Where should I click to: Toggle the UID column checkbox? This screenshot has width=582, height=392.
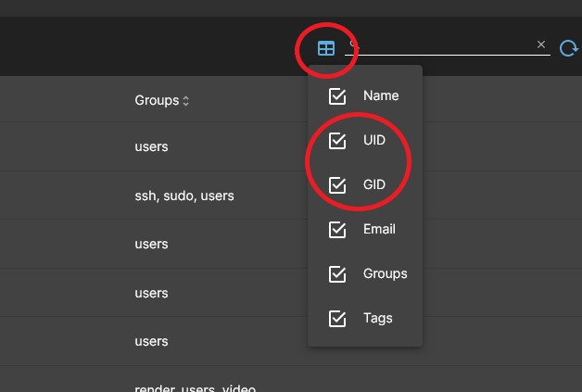[337, 141]
